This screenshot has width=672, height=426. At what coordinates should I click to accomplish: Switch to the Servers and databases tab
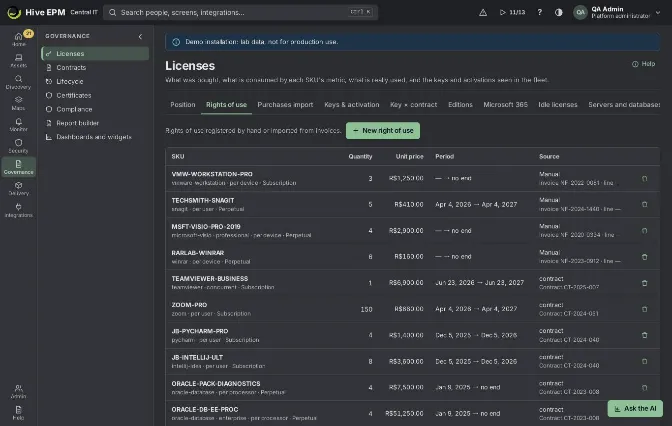(624, 105)
